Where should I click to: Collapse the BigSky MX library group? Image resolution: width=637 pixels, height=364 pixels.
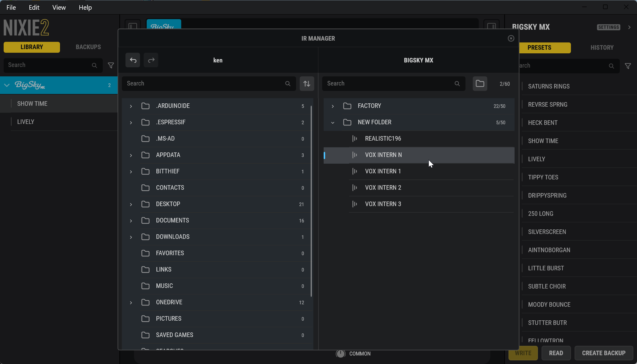[x=7, y=85]
